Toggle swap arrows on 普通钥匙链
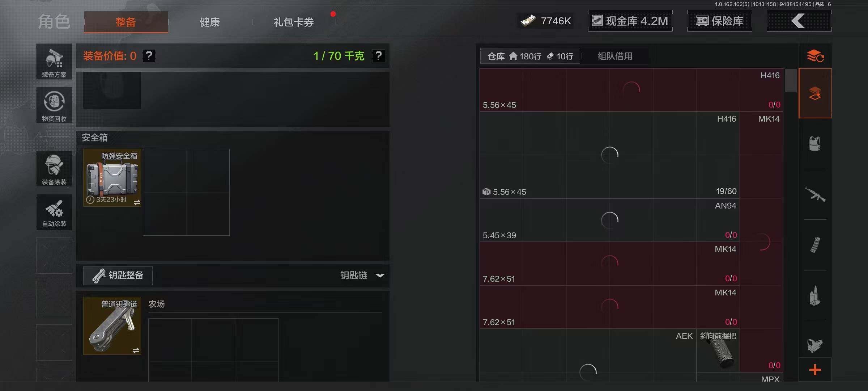Image resolution: width=868 pixels, height=391 pixels. point(136,350)
